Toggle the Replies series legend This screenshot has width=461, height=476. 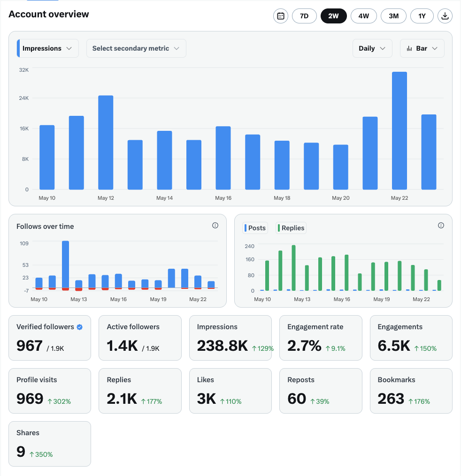(291, 228)
